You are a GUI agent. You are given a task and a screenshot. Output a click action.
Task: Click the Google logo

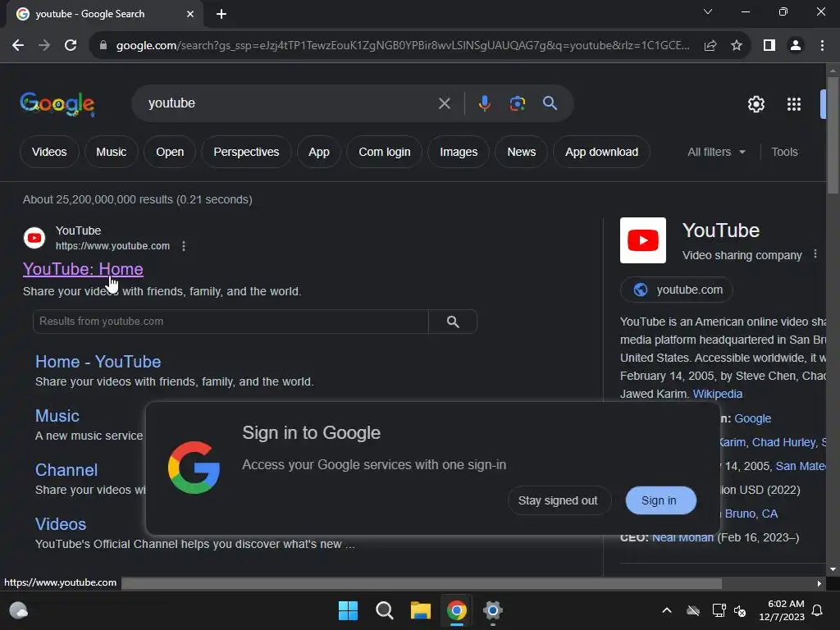57,104
